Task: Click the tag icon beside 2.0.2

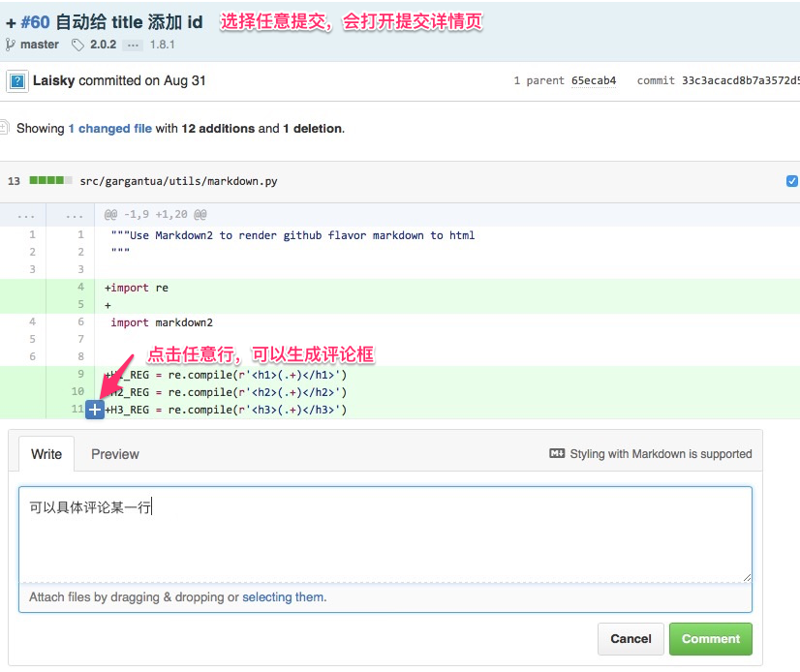Action: pos(78,45)
